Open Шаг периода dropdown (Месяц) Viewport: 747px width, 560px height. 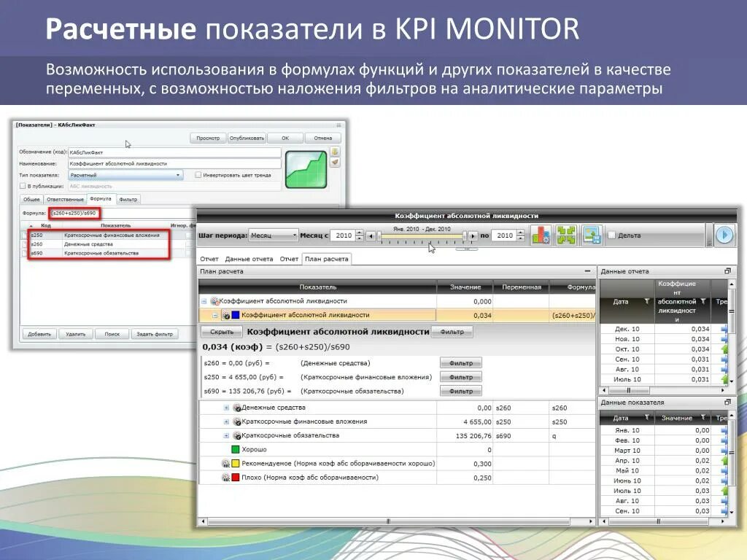(274, 236)
